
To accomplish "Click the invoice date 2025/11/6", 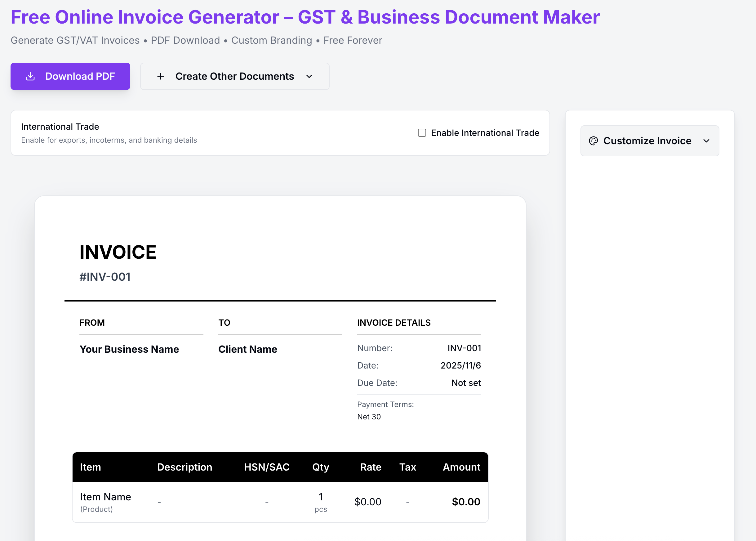I will click(x=460, y=365).
